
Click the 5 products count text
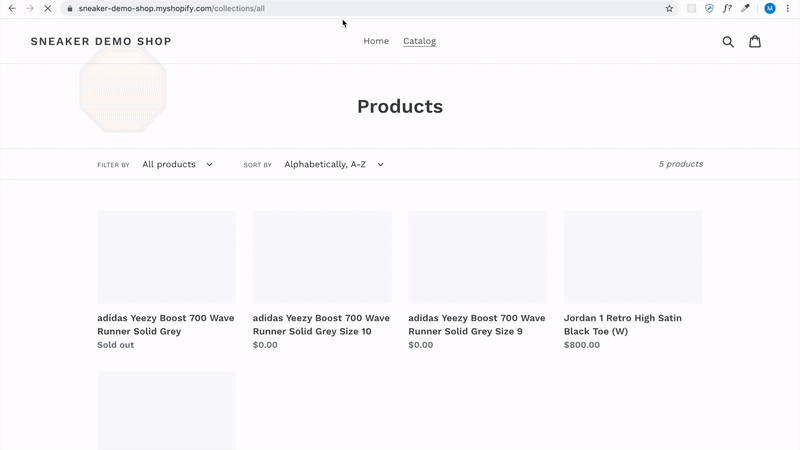pos(681,164)
